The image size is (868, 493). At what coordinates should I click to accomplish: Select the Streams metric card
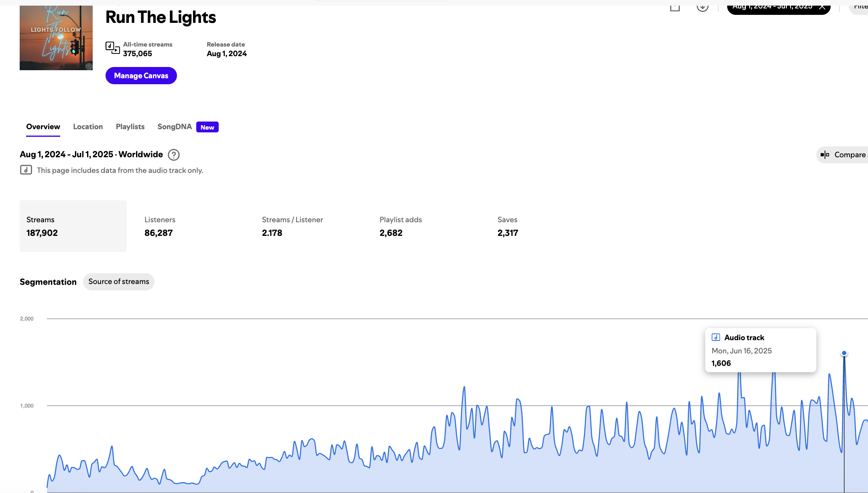coord(73,226)
